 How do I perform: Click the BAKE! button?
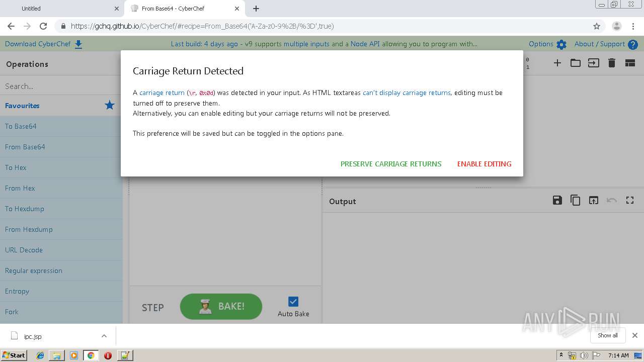click(x=221, y=306)
